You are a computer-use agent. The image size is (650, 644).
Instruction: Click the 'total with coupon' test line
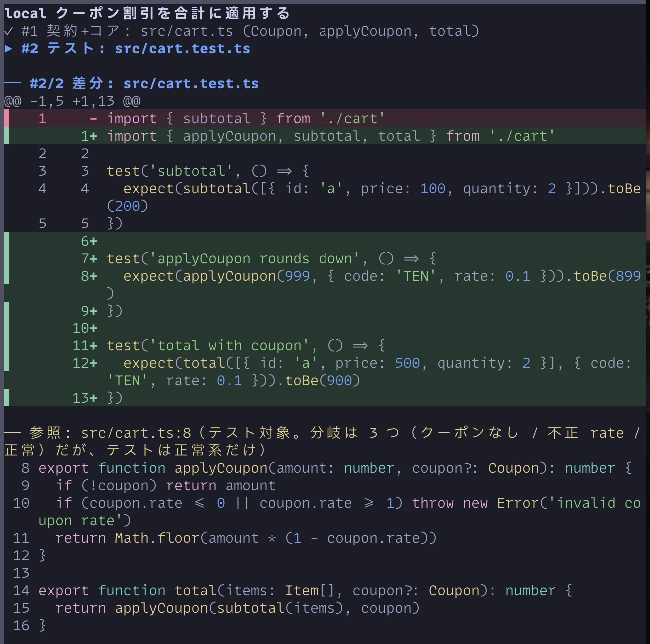point(247,346)
